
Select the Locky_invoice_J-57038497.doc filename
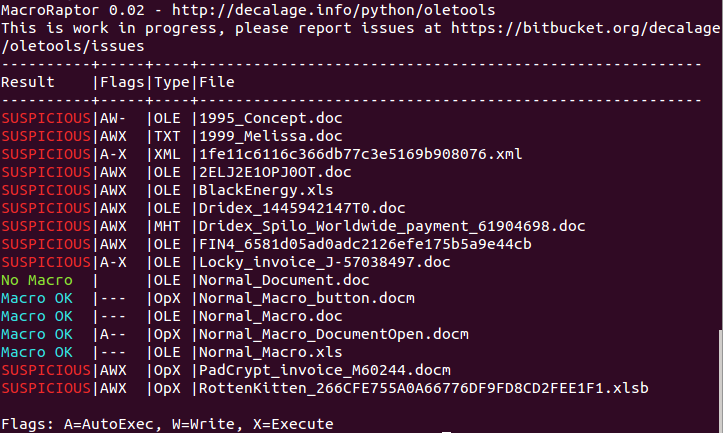tap(325, 262)
